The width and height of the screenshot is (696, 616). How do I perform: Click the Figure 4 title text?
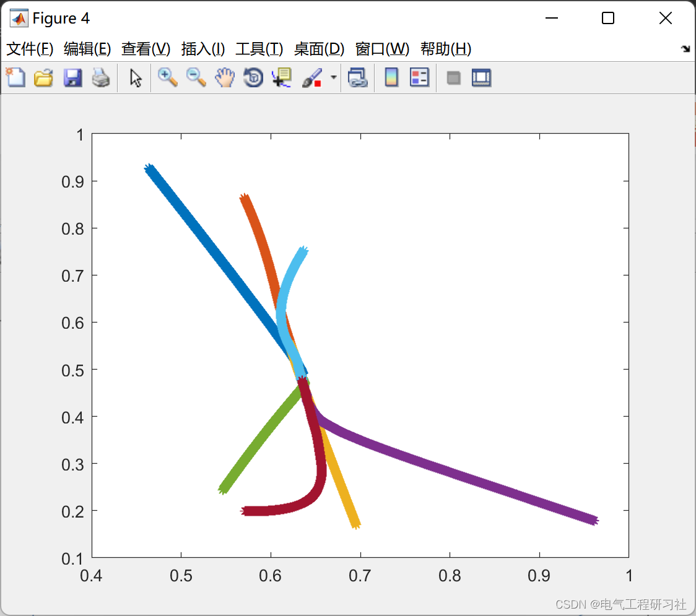61,18
